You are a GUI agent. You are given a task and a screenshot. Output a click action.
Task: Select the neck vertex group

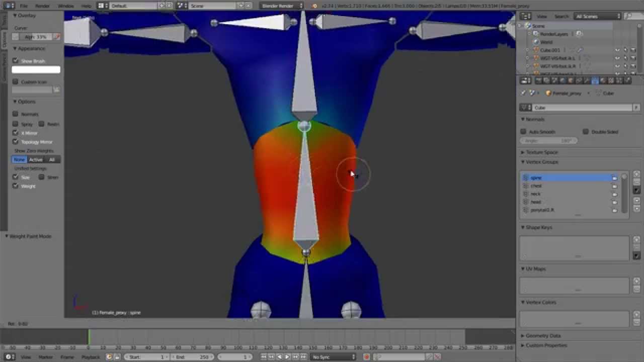pyautogui.click(x=569, y=194)
